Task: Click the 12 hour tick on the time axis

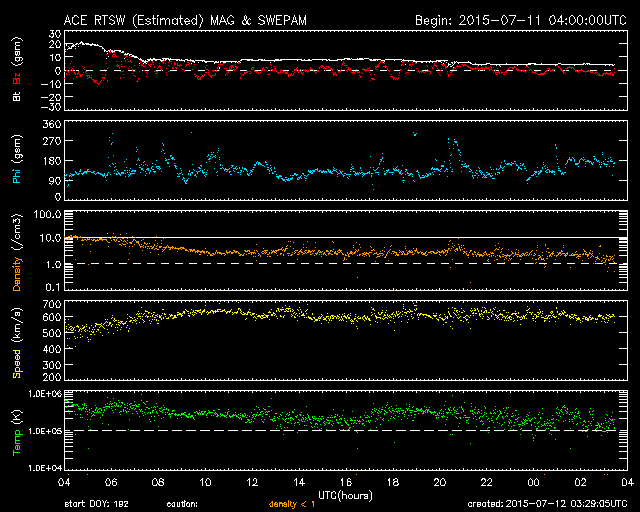Action: (x=254, y=483)
